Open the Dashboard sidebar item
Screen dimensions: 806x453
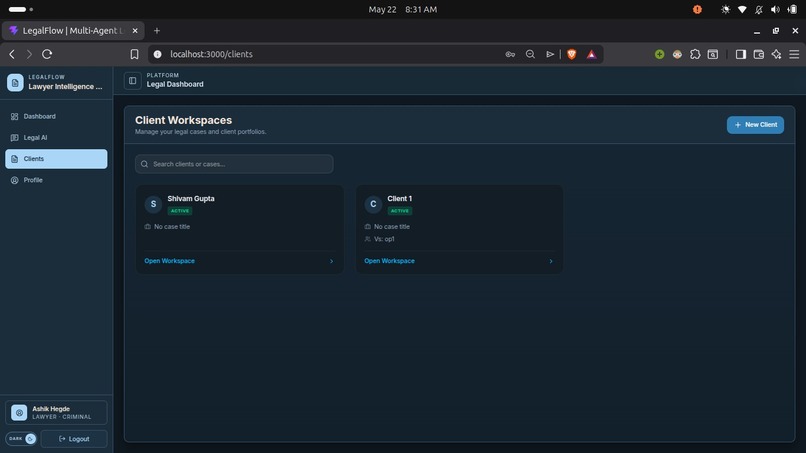[x=56, y=116]
